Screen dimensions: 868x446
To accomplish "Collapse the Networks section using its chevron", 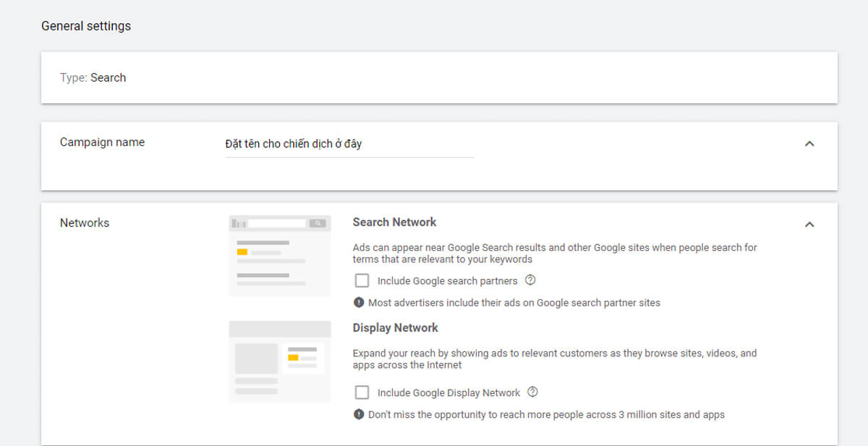I will point(809,224).
